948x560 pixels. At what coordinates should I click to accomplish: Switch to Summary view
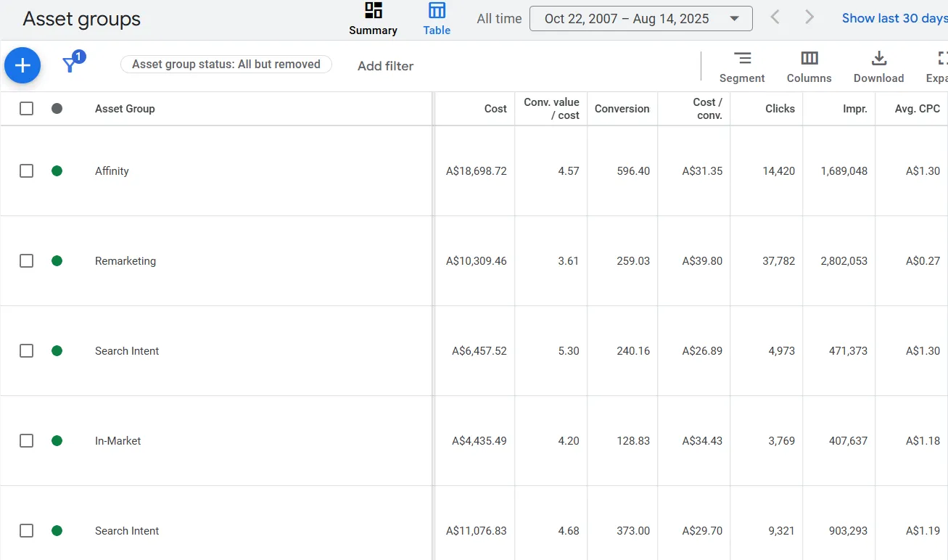click(373, 18)
